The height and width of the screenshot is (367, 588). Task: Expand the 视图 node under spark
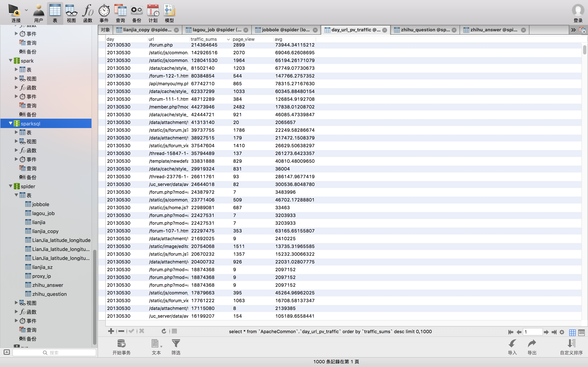[x=16, y=78]
